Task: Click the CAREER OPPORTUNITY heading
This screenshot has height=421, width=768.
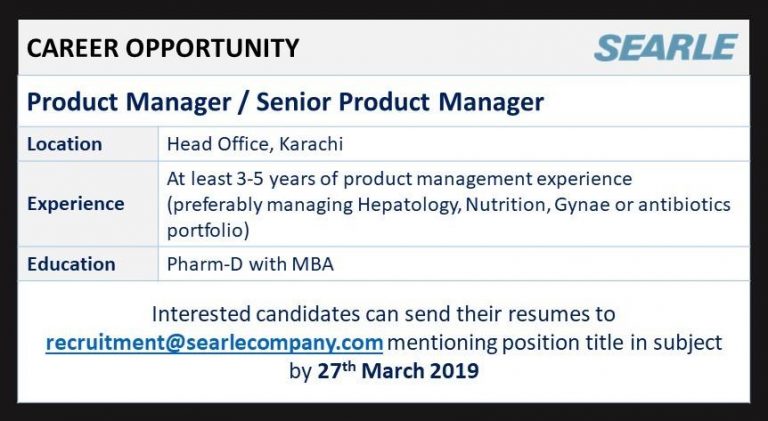Action: (x=163, y=47)
